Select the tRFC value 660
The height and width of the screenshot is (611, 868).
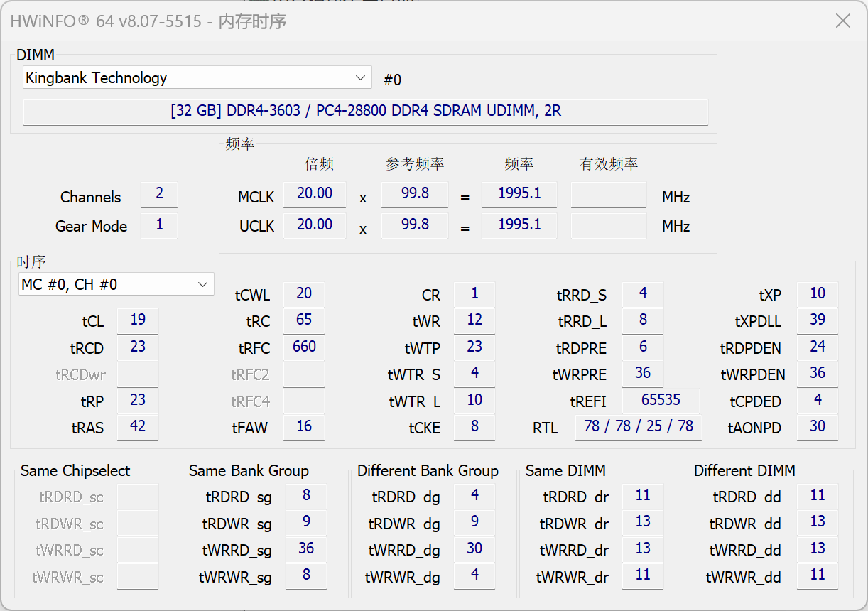coord(304,347)
